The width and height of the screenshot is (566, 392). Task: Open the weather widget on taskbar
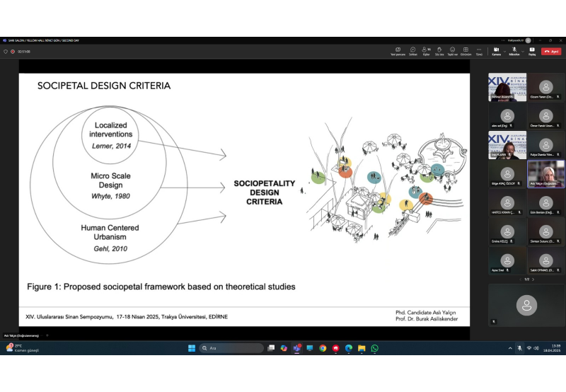pos(23,348)
